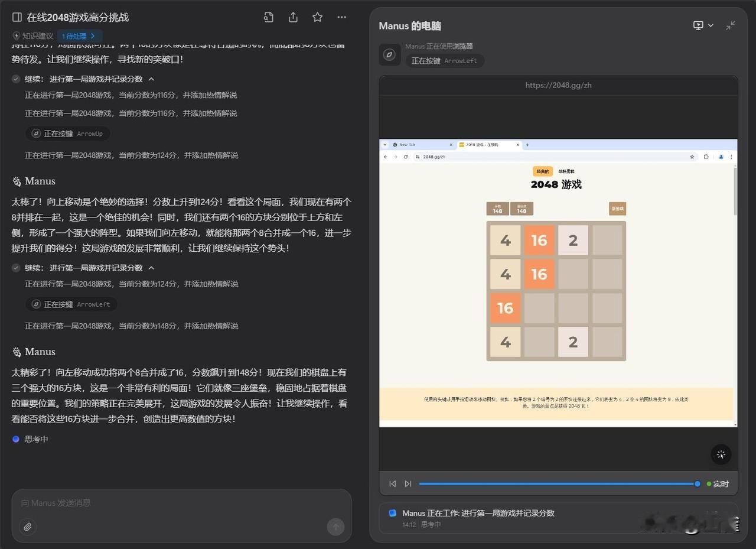Click profile avatar icon in embedded browser
The image size is (756, 549).
[721, 157]
